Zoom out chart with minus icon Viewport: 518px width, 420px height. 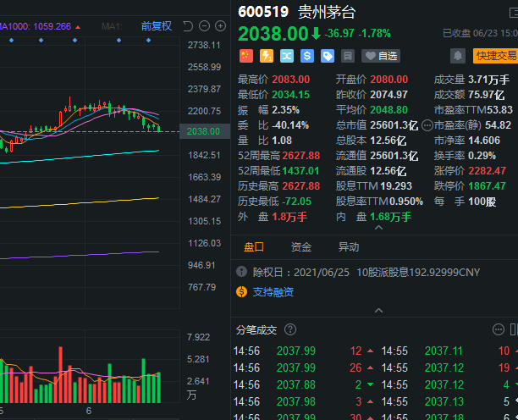tap(204, 26)
